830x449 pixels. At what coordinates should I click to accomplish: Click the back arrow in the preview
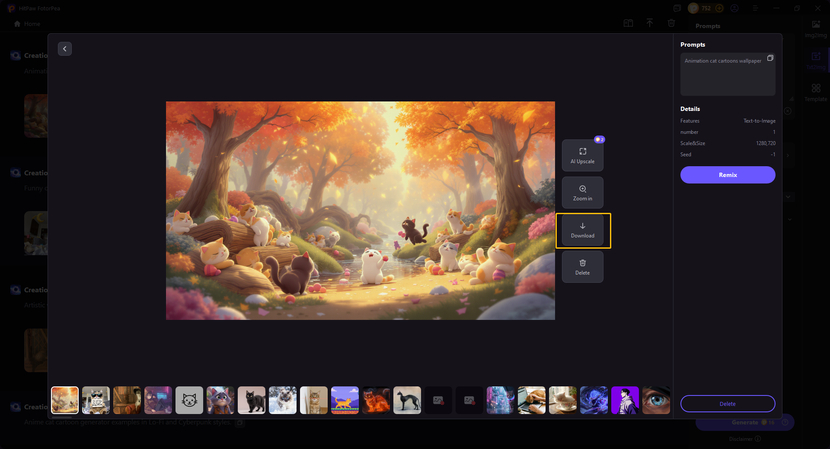pos(65,49)
